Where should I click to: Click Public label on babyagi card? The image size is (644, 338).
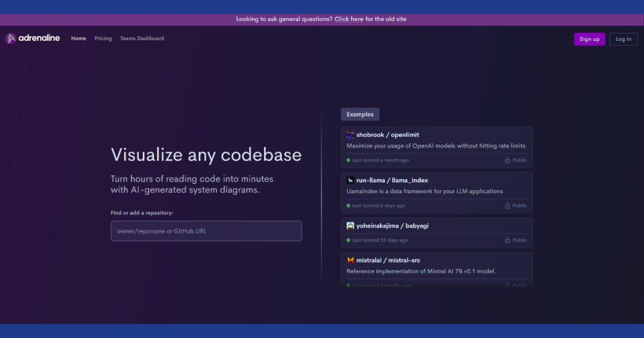point(519,241)
